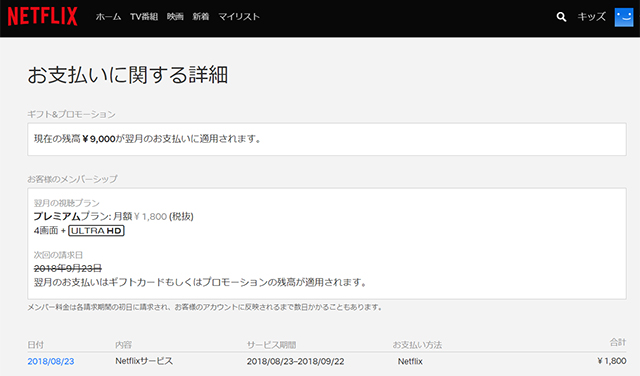Click the 内容 column header

[x=123, y=345]
